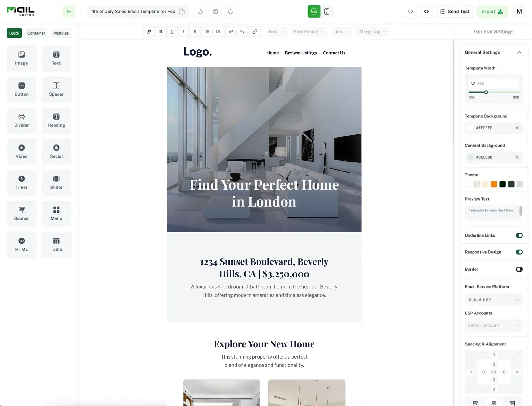
Task: Open the Select Account dropdown
Action: pos(493,326)
